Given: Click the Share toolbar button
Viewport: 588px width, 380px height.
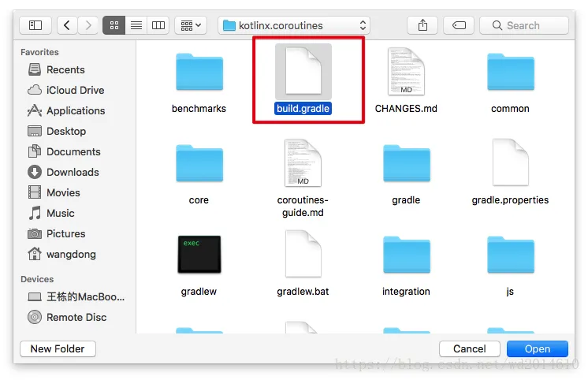Looking at the screenshot, I should click(x=422, y=25).
